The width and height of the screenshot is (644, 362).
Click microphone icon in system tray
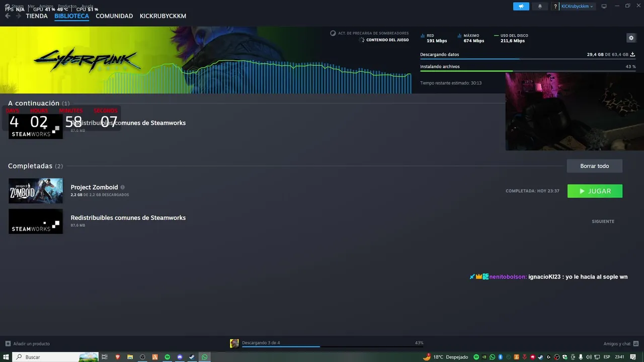point(580,357)
